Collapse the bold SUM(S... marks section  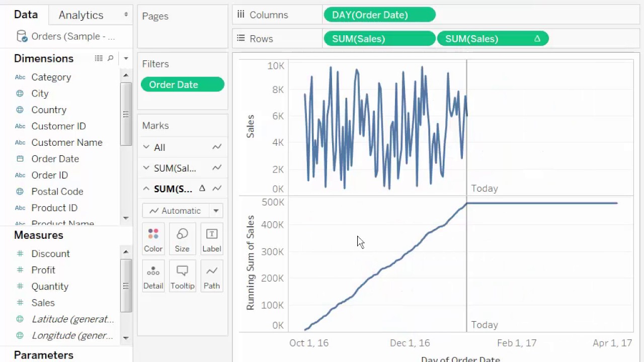click(x=146, y=189)
